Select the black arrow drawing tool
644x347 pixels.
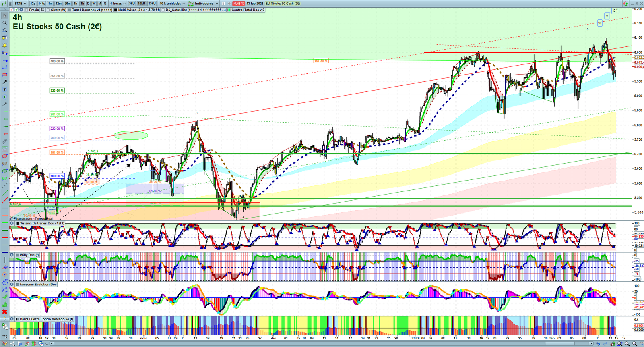tap(4, 82)
